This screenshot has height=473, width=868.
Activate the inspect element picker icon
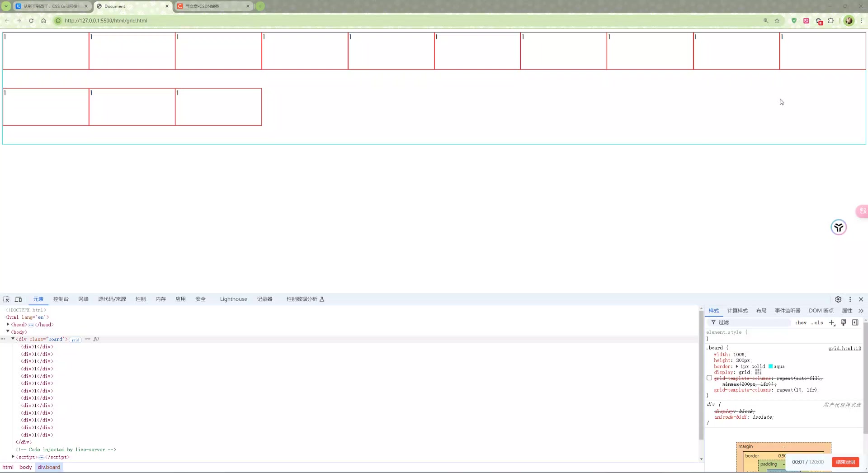(x=6, y=299)
